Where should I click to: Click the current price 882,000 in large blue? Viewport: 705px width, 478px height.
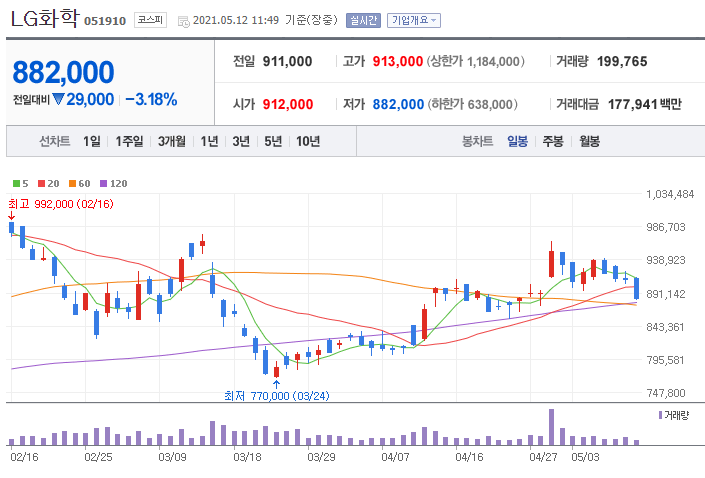[x=63, y=72]
